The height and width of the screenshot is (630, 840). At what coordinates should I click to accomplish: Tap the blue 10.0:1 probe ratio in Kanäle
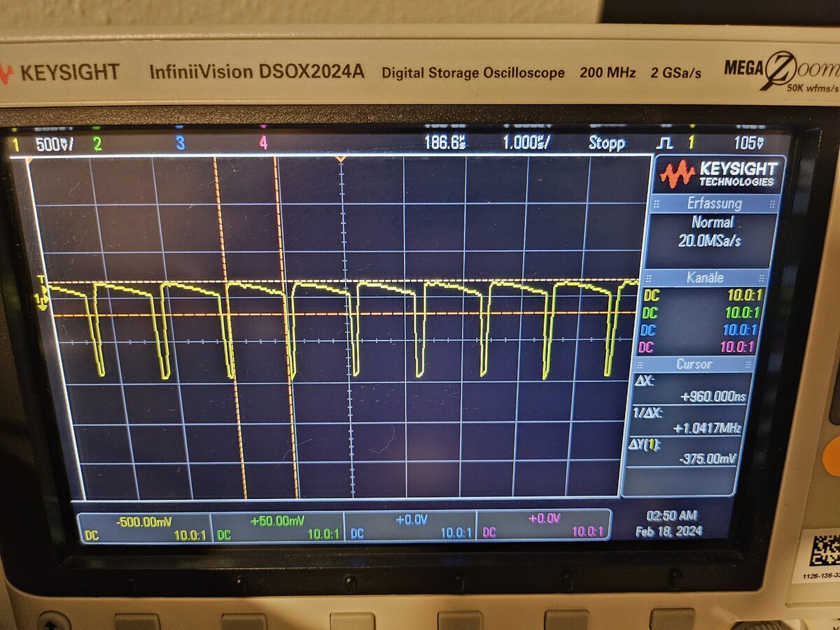(741, 329)
